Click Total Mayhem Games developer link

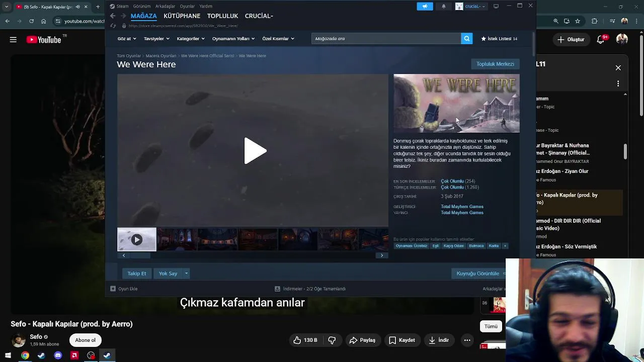(x=462, y=207)
